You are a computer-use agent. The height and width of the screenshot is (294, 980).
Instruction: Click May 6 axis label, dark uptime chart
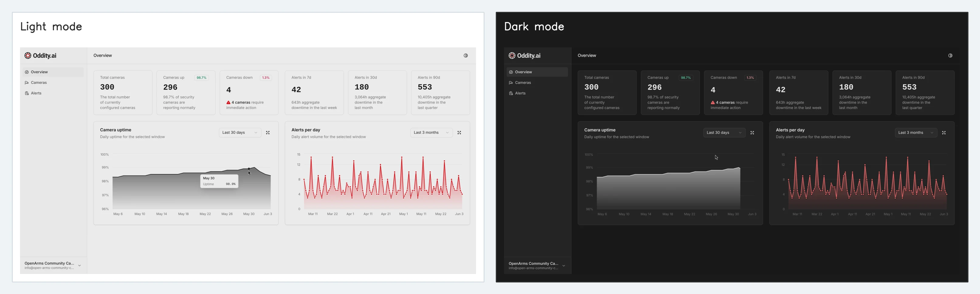(602, 214)
